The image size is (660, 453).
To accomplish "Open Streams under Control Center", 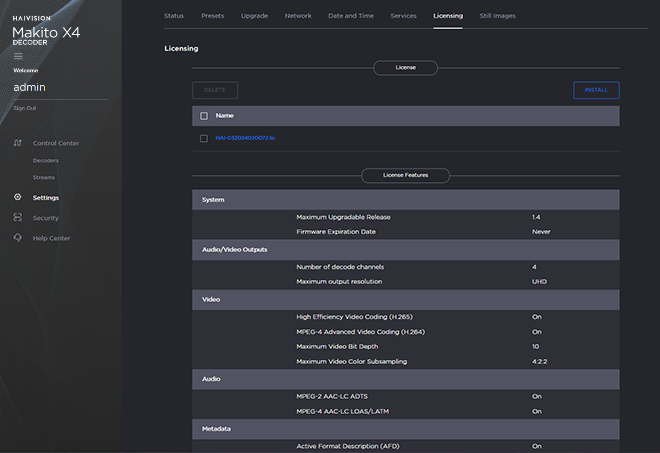I will [44, 178].
